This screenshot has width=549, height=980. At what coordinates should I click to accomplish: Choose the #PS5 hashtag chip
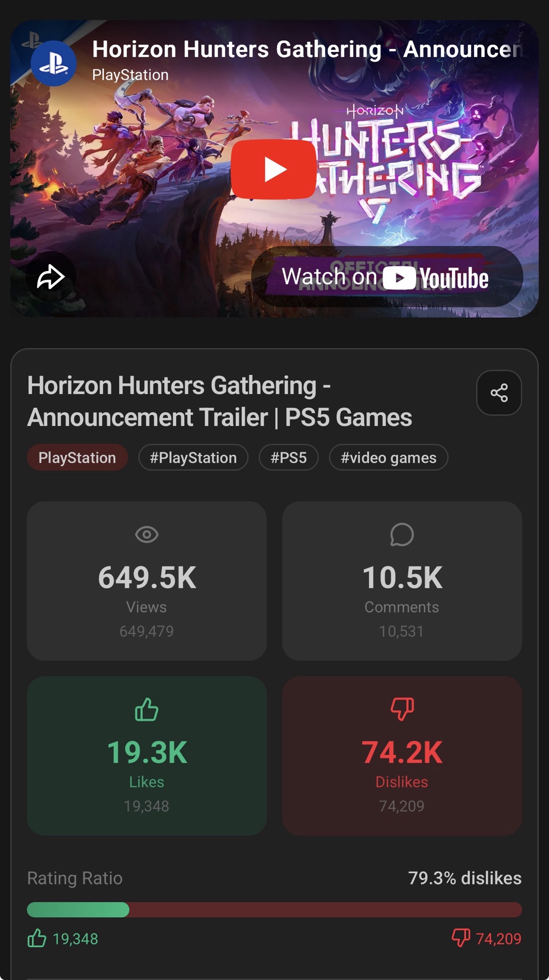289,457
